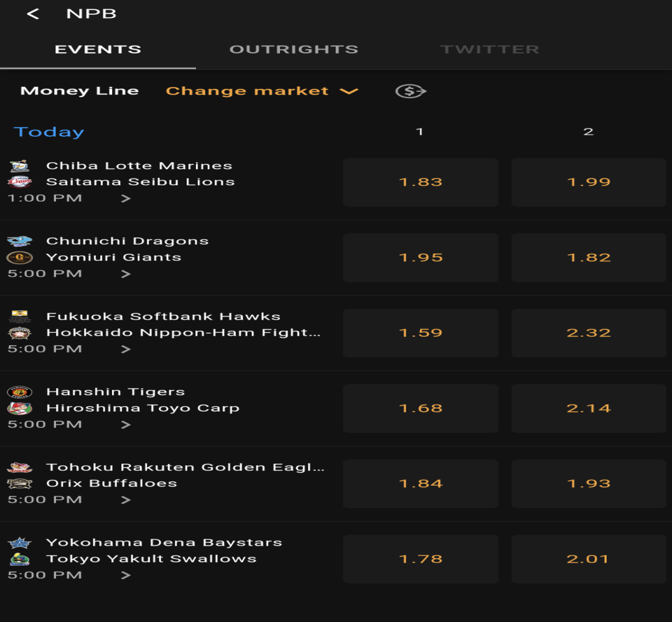The image size is (672, 622).
Task: Open the Yomiuri Giants team name
Action: click(114, 258)
